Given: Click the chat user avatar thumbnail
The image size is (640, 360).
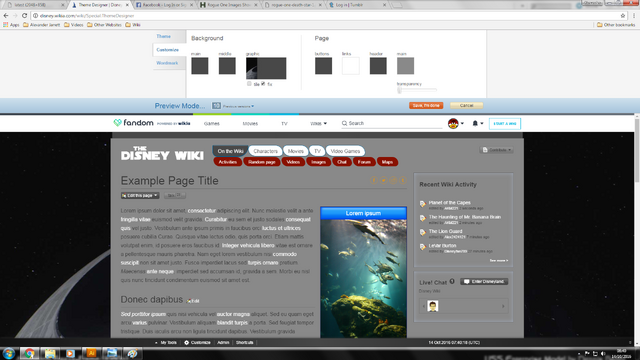Looking at the screenshot, I should coord(433,306).
